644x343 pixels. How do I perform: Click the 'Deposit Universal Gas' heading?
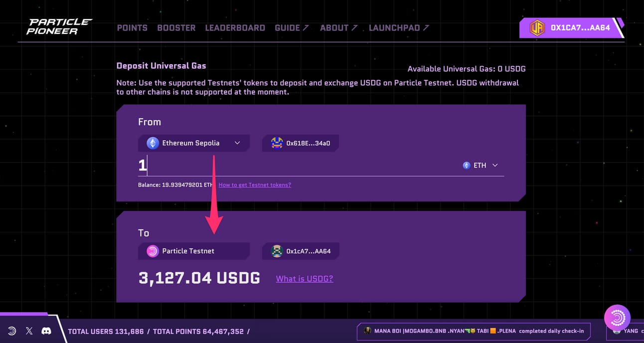[161, 66]
